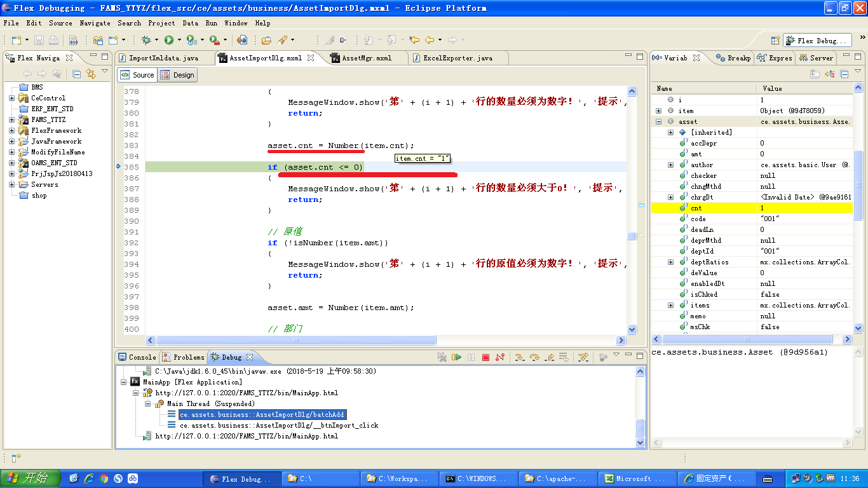Image resolution: width=868 pixels, height=488 pixels.
Task: Switch to AssetMgr.mxml editor tab
Action: coord(367,58)
